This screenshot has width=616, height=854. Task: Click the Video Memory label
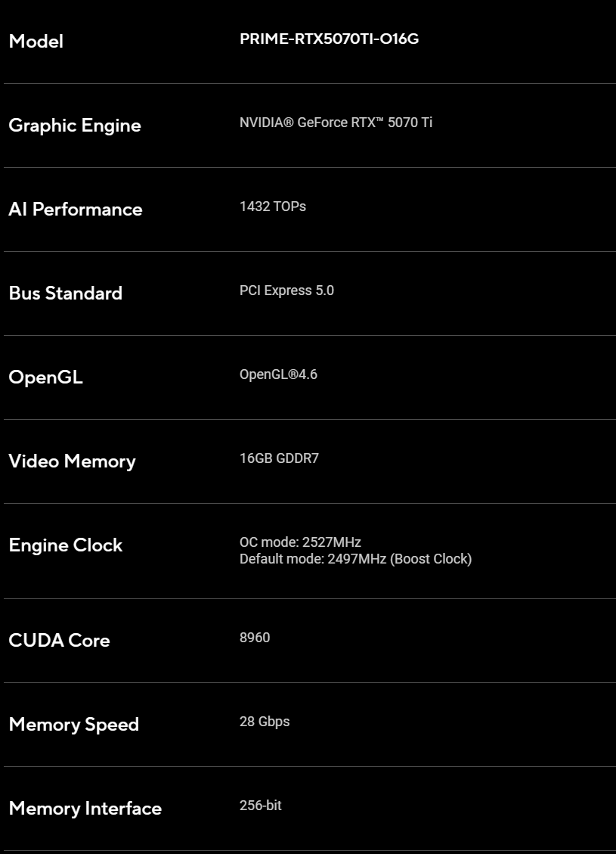click(x=73, y=461)
